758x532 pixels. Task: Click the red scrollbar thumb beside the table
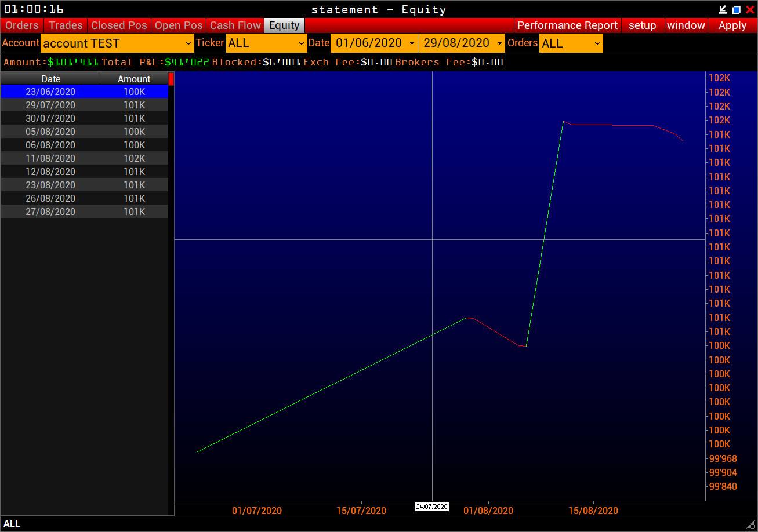click(171, 79)
